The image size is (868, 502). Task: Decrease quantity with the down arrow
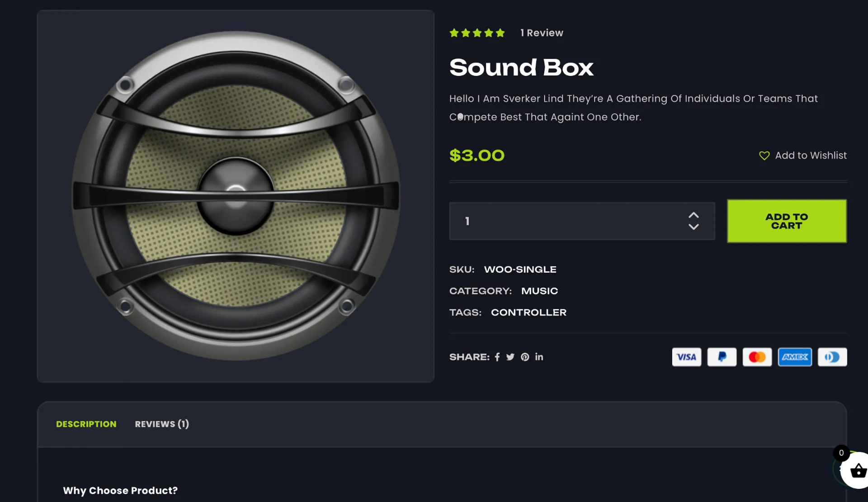click(693, 227)
